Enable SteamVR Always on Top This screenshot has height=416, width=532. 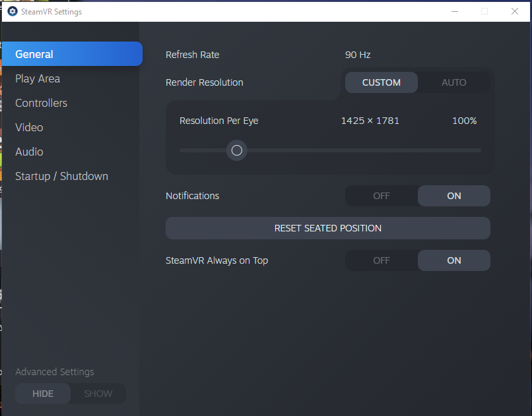point(453,260)
